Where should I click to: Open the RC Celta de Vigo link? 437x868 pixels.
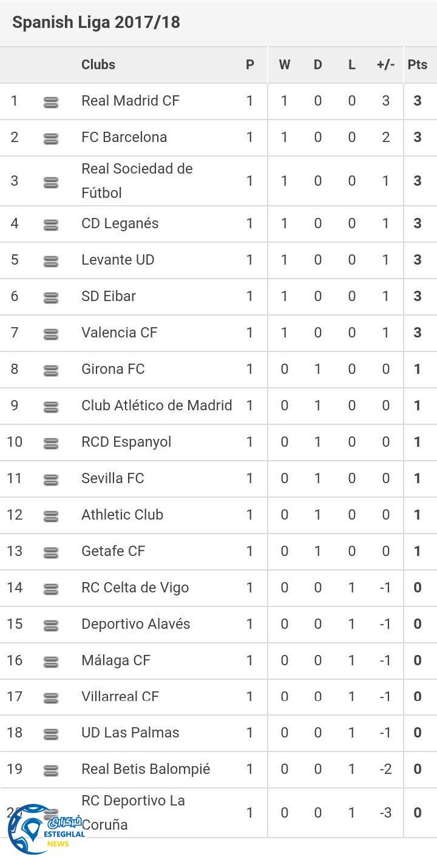[x=135, y=588]
